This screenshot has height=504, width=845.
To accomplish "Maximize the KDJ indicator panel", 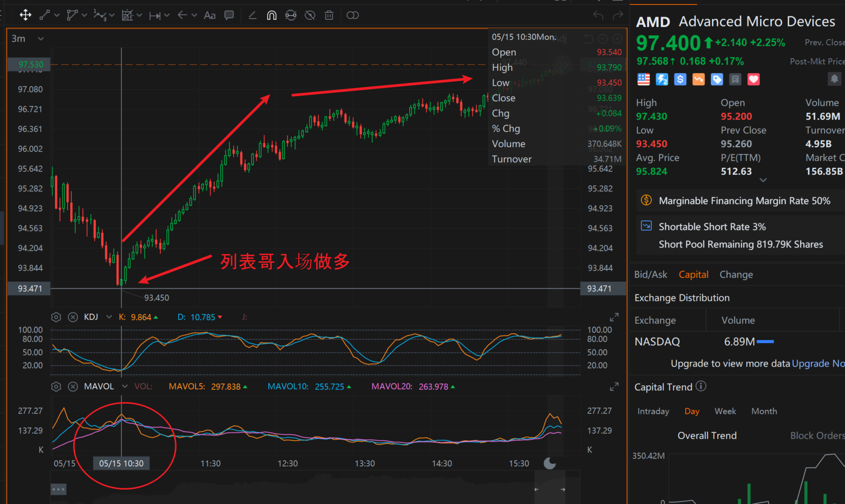I will click(614, 317).
